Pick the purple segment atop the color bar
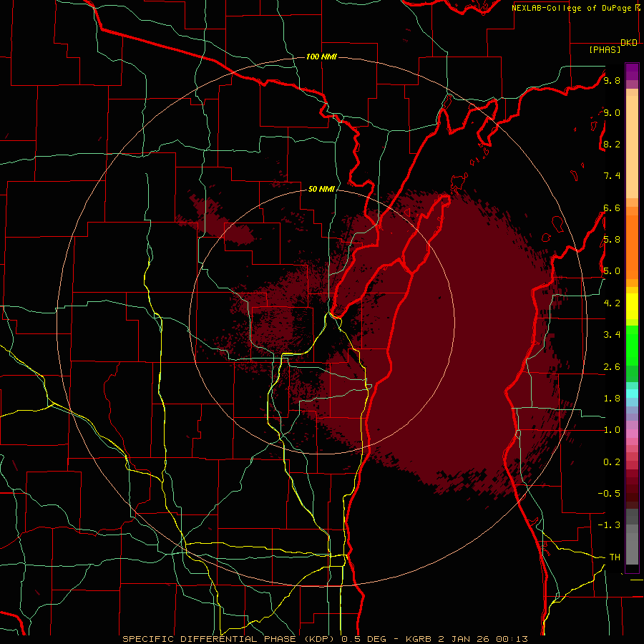Image resolution: width=644 pixels, height=644 pixels. click(632, 72)
